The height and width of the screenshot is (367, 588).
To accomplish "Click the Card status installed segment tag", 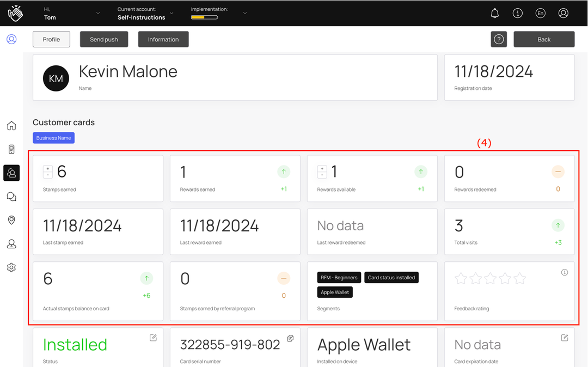I will click(x=391, y=277).
